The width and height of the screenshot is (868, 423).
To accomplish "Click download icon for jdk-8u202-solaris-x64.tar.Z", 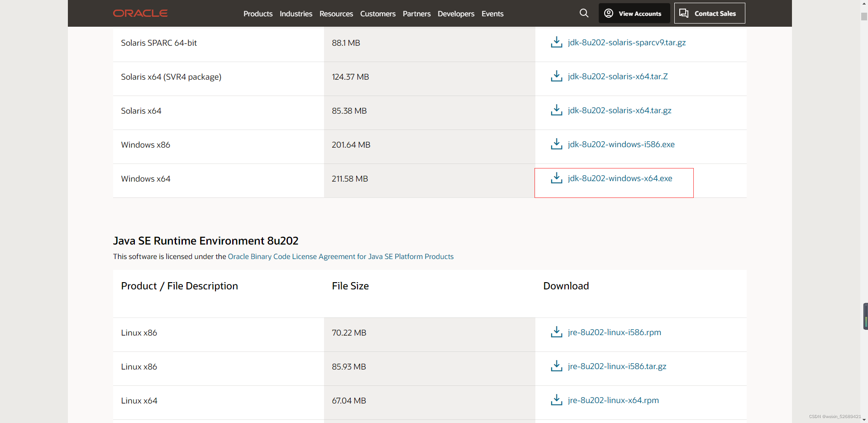I will [x=556, y=76].
